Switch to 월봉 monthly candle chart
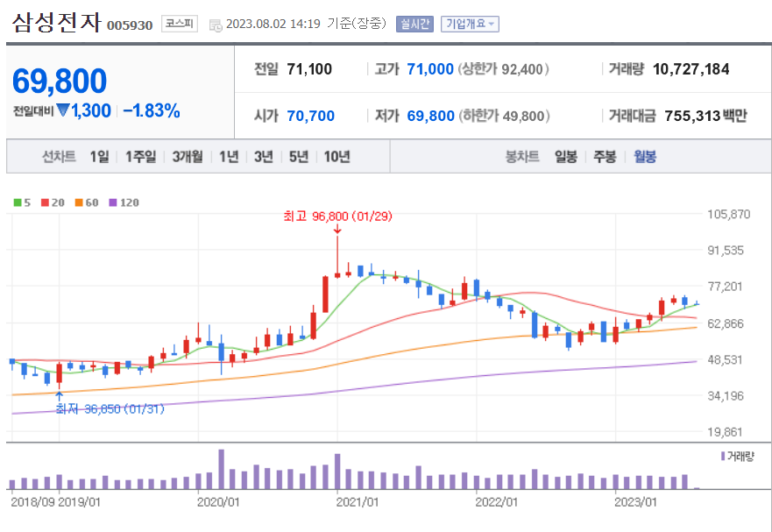Screen dimensions: 772x532 (x=645, y=157)
